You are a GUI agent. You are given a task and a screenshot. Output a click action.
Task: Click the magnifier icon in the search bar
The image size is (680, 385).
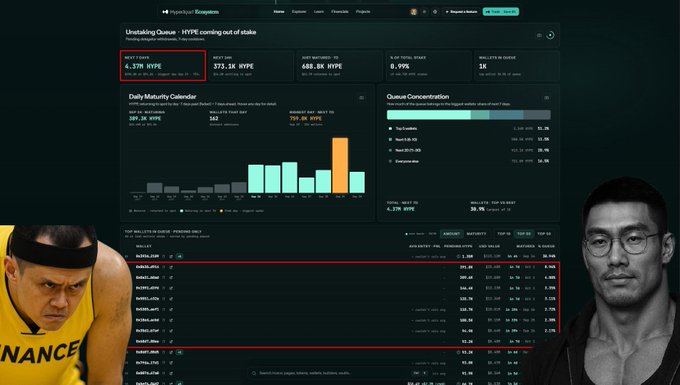[x=254, y=373]
